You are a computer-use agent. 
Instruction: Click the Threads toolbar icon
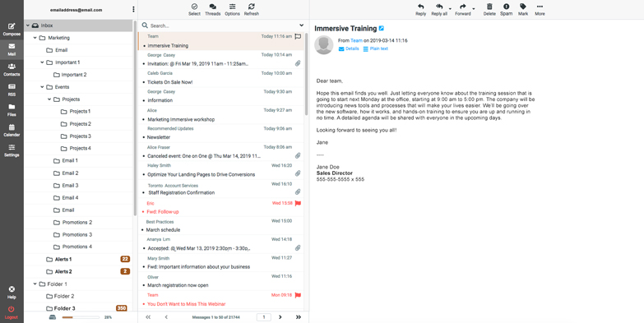[x=213, y=7]
